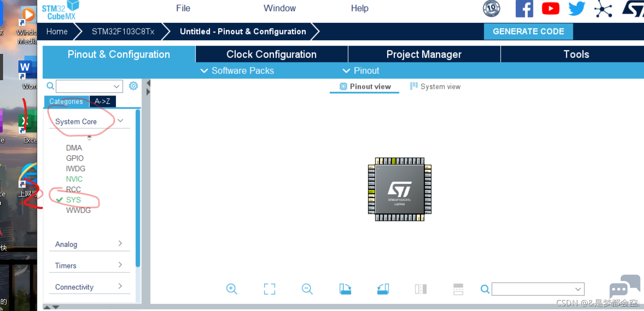Image resolution: width=644 pixels, height=311 pixels.
Task: Select the SYS peripheral with green checkmark
Action: [x=73, y=200]
